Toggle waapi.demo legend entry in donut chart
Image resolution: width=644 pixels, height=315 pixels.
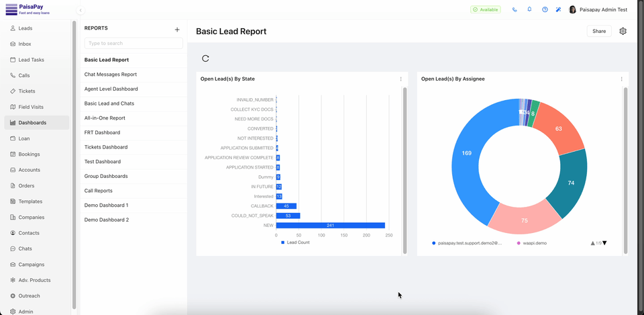point(532,243)
